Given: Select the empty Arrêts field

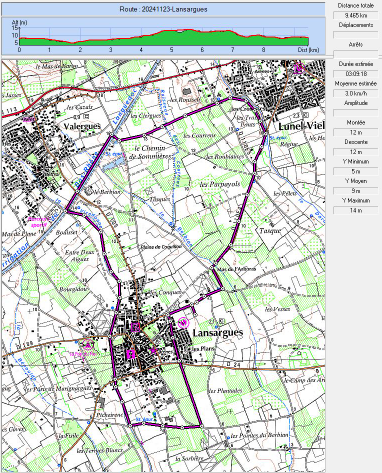Looking at the screenshot, I should coord(355,54).
